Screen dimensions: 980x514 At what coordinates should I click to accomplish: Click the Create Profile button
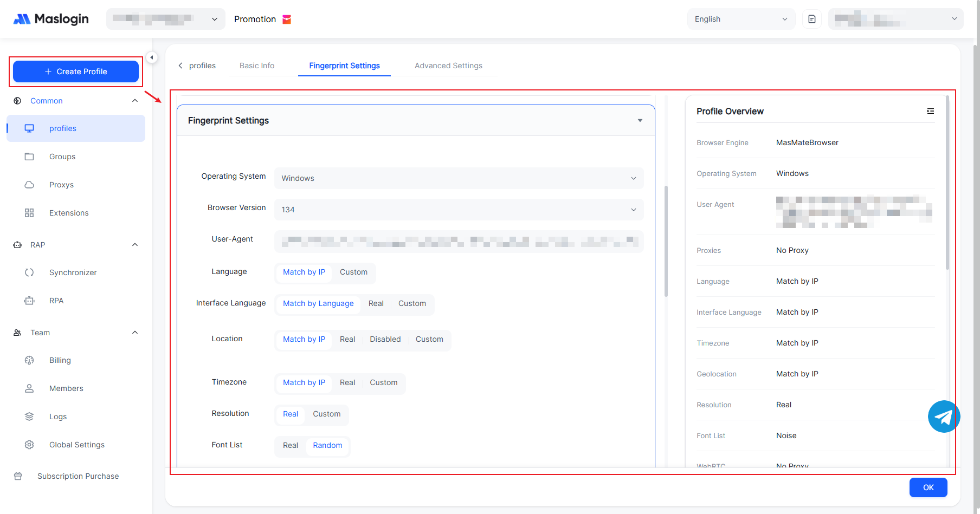(x=76, y=71)
